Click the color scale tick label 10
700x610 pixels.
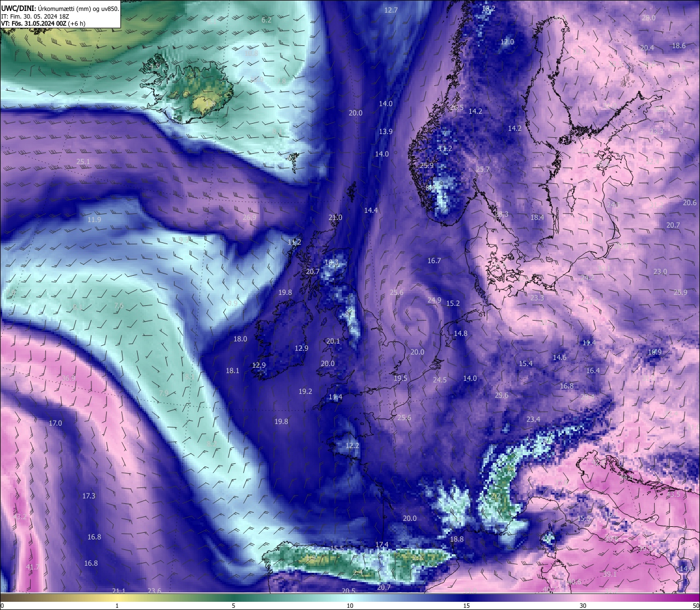(x=350, y=606)
